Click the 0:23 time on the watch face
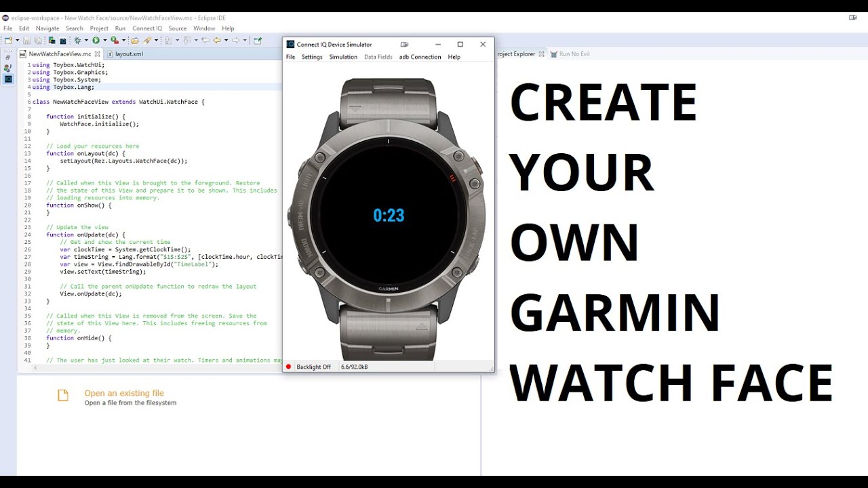 (389, 216)
